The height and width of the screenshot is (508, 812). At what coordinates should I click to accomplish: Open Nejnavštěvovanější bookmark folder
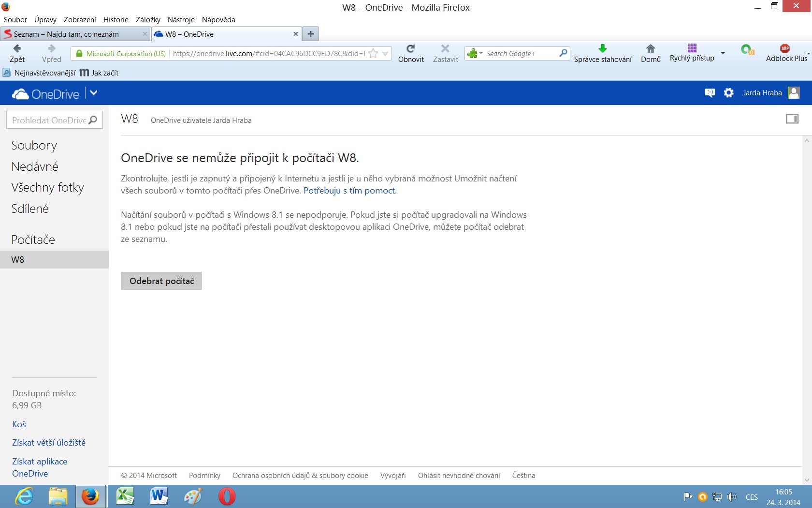tap(39, 73)
